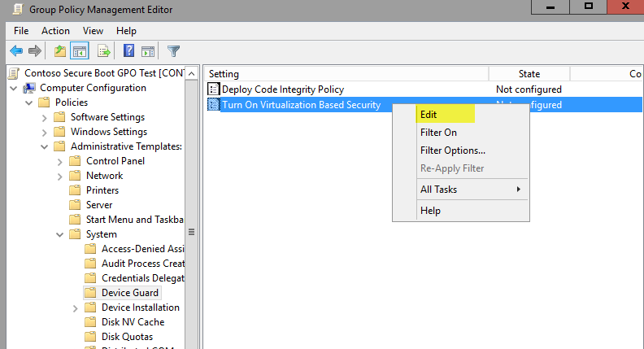The width and height of the screenshot is (644, 349).
Task: Collapse the Computer Configuration node
Action: pos(14,89)
